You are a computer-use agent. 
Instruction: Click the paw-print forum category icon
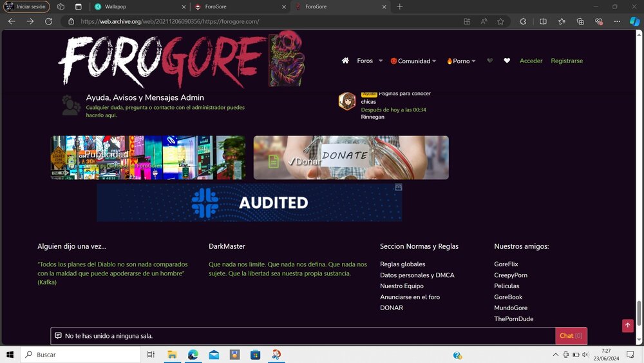pyautogui.click(x=71, y=105)
